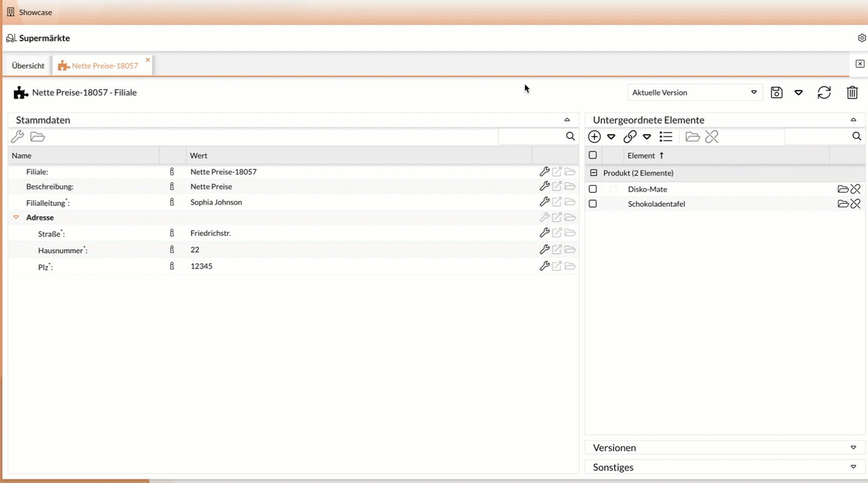868x483 pixels.
Task: Click the save icon in the header
Action: click(x=776, y=93)
